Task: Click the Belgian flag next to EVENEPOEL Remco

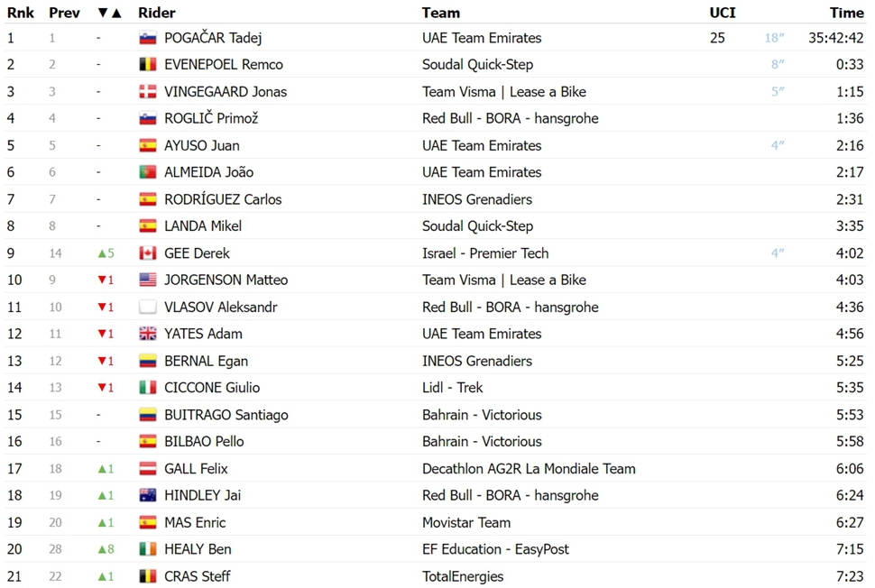Action: coord(147,65)
